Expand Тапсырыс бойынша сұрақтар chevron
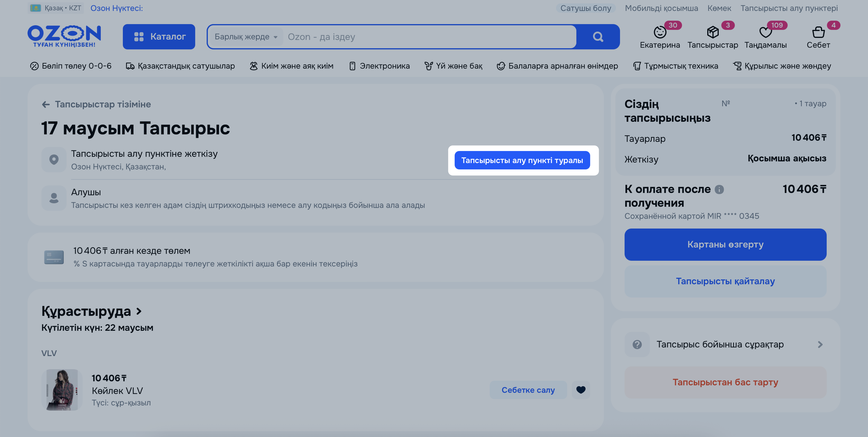Image resolution: width=868 pixels, height=437 pixels. point(820,345)
